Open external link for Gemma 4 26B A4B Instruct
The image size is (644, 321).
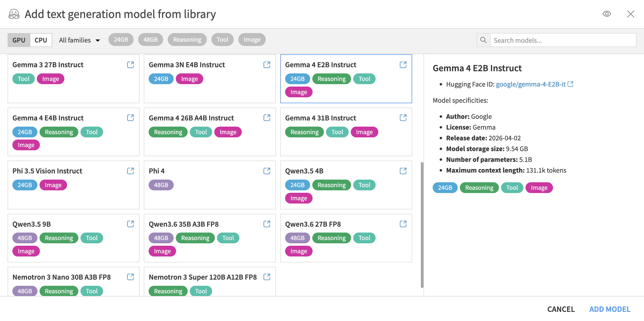pos(267,118)
